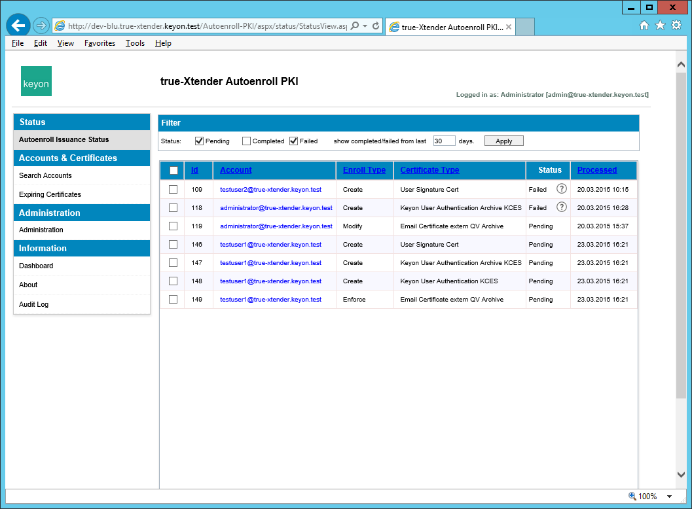Screen dimensions: 692x509
Task: Go to Autoenroll Issuance Status
Action: coord(64,140)
